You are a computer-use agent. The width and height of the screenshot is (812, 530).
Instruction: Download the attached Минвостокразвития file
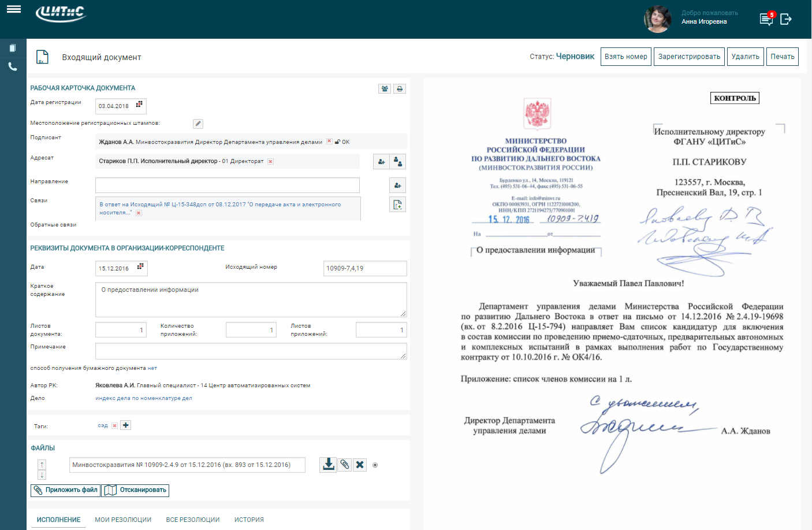[x=328, y=465]
